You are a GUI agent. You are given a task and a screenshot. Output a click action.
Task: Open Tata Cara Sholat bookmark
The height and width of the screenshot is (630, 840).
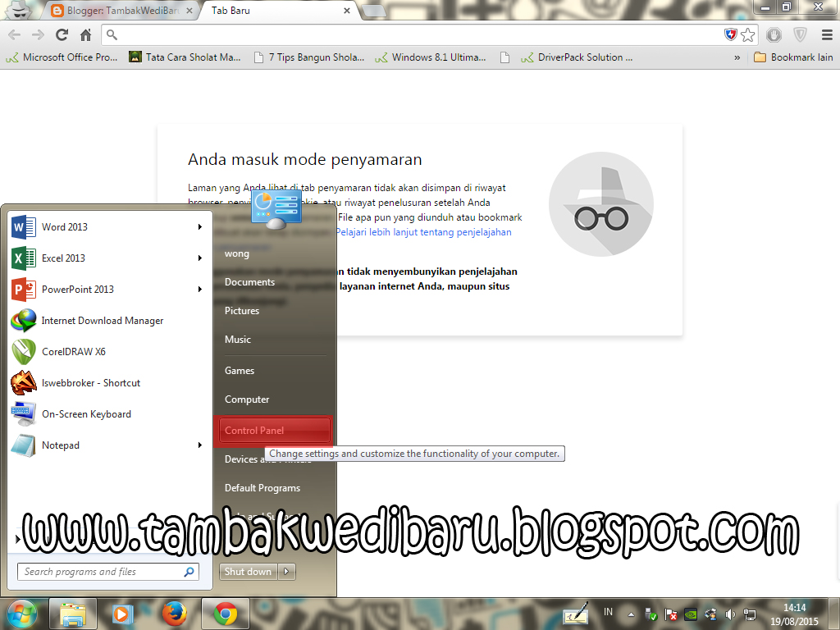(x=185, y=57)
